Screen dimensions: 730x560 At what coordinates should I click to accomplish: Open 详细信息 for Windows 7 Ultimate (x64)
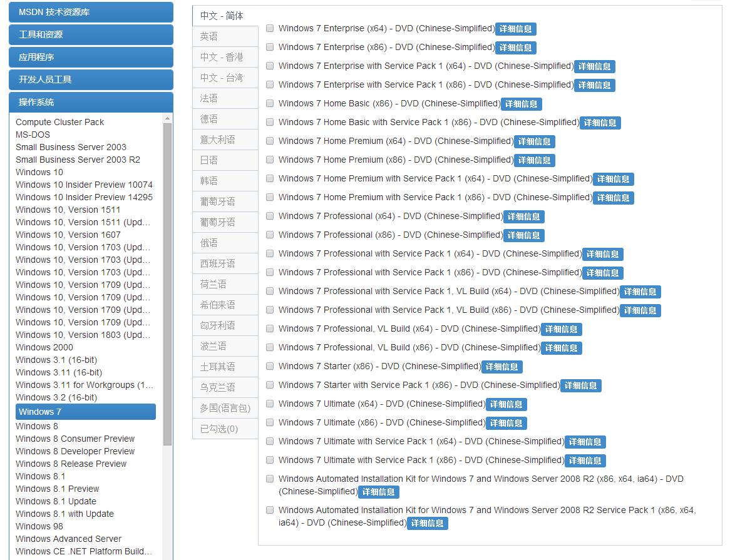(x=506, y=404)
